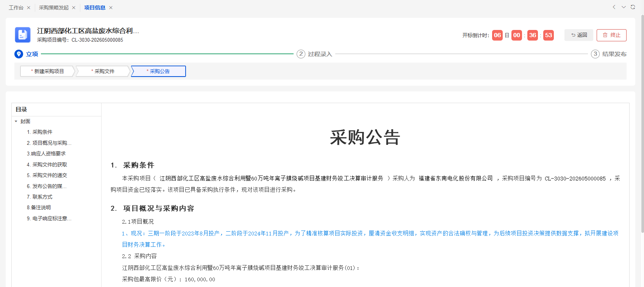Open 4. 采购文件的获取 in the outline

pos(47,165)
